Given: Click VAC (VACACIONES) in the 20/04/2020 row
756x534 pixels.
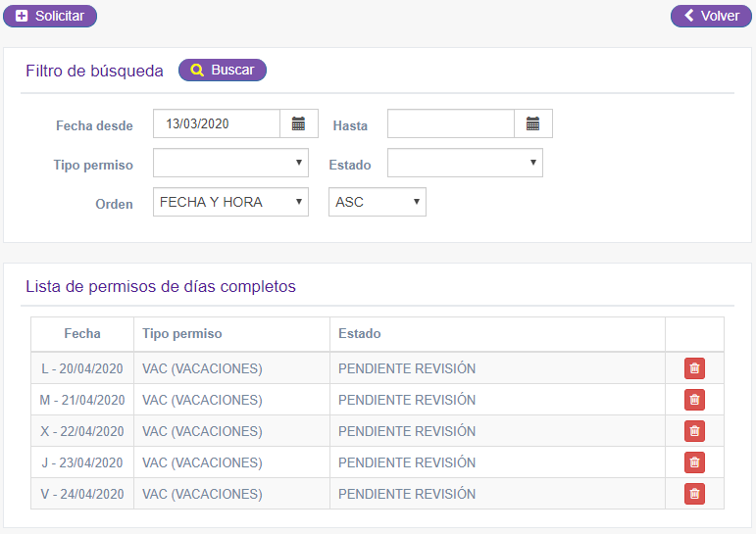Looking at the screenshot, I should coord(202,368).
